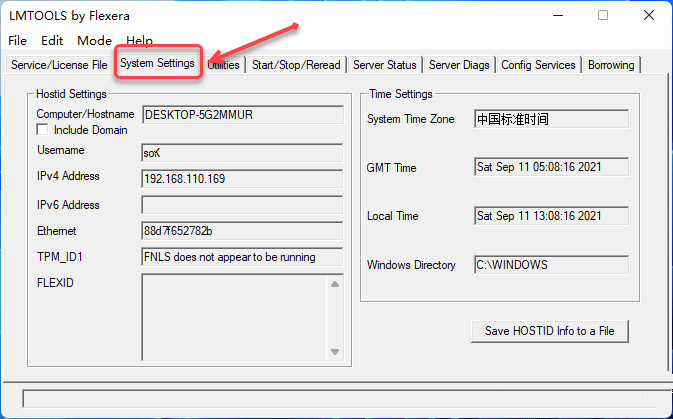The image size is (673, 419).
Task: Minimize the LMTOOLS window
Action: (558, 15)
